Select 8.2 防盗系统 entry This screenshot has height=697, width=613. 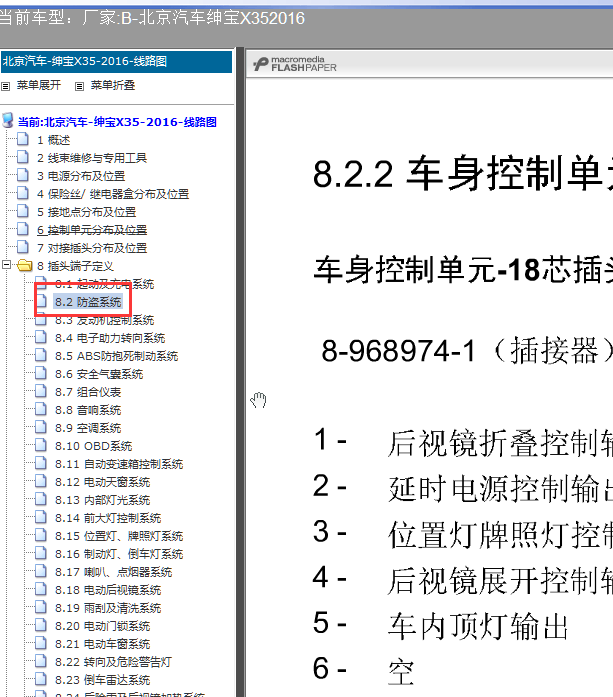88,302
